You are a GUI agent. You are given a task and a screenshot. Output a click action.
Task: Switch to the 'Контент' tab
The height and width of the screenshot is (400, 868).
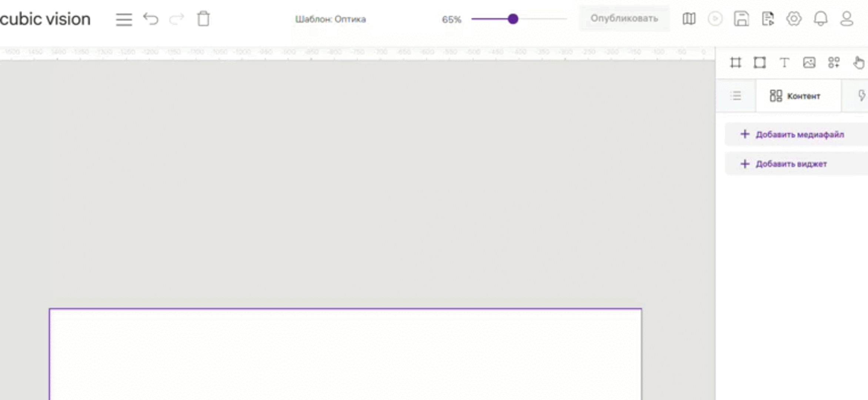(x=795, y=96)
